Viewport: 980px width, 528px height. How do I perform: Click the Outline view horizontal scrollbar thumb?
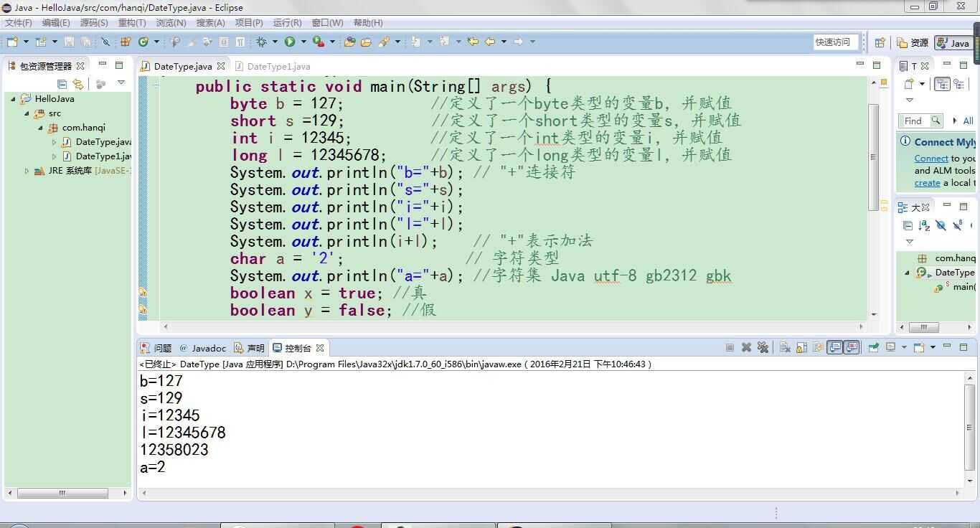click(924, 327)
